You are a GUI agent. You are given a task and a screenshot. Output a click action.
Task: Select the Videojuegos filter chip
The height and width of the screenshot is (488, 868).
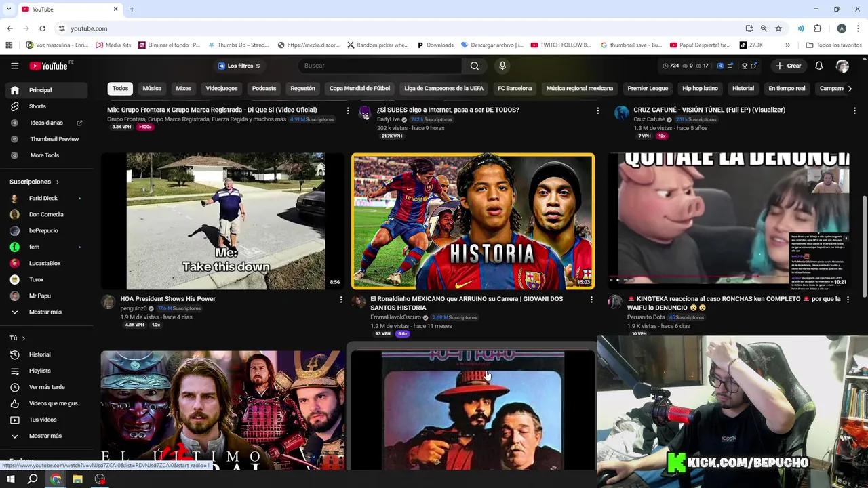click(222, 88)
